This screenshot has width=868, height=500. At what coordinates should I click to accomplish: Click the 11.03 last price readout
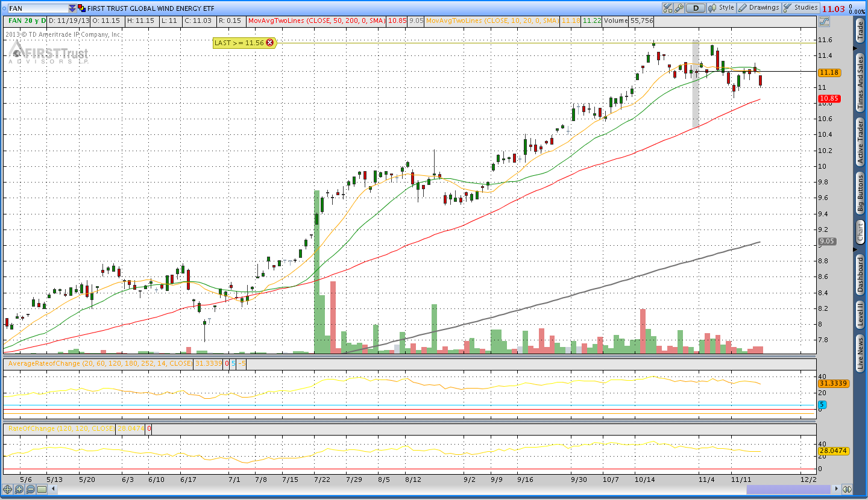834,8
